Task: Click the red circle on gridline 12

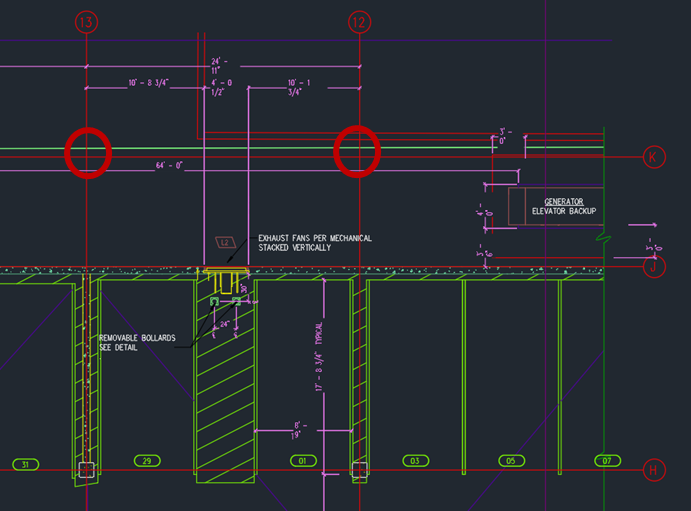Action: 358,151
